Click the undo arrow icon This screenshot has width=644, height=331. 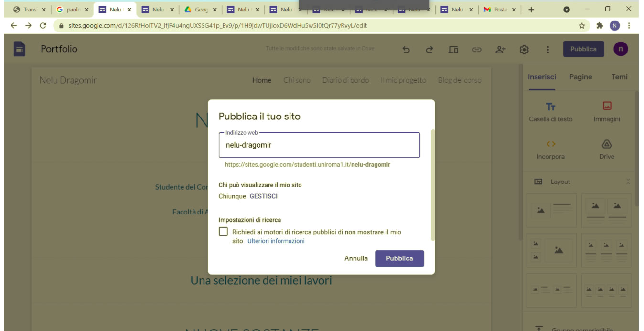coord(406,49)
